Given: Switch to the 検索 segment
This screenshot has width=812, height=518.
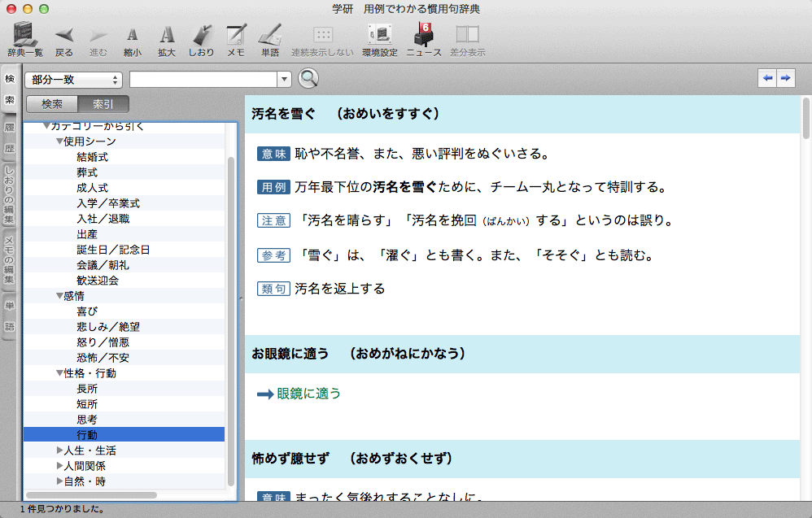Looking at the screenshot, I should coord(52,104).
